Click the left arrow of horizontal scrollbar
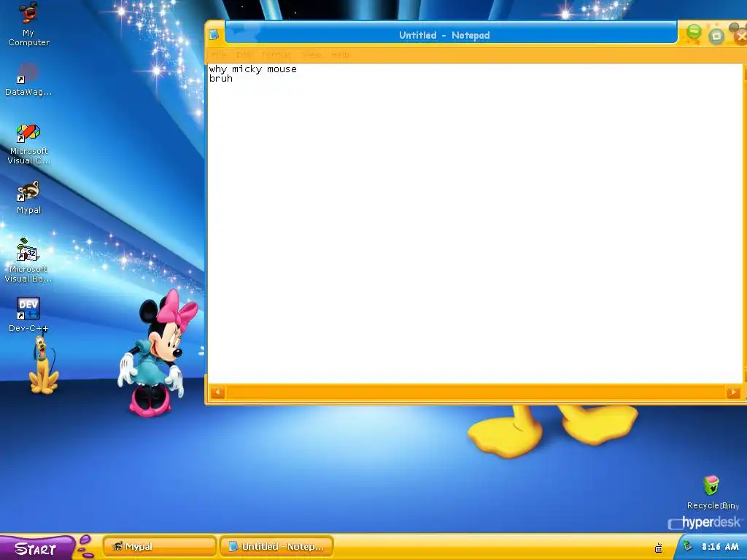Screen dimensions: 747x560 click(x=217, y=392)
